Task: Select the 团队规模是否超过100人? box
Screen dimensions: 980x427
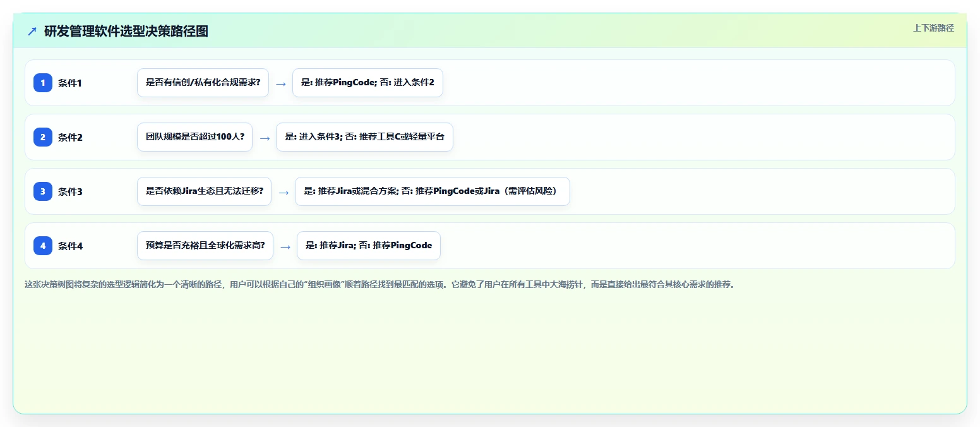Action: (x=194, y=137)
